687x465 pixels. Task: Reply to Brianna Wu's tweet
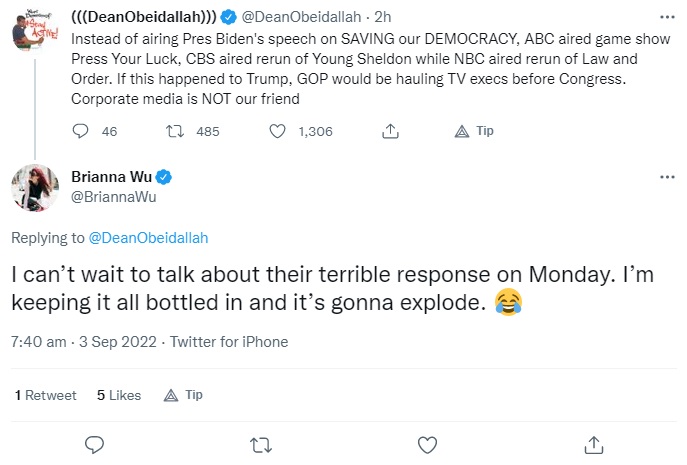coord(94,445)
